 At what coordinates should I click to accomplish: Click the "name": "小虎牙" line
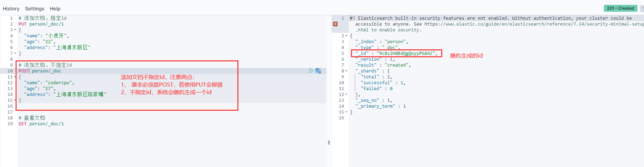46,36
